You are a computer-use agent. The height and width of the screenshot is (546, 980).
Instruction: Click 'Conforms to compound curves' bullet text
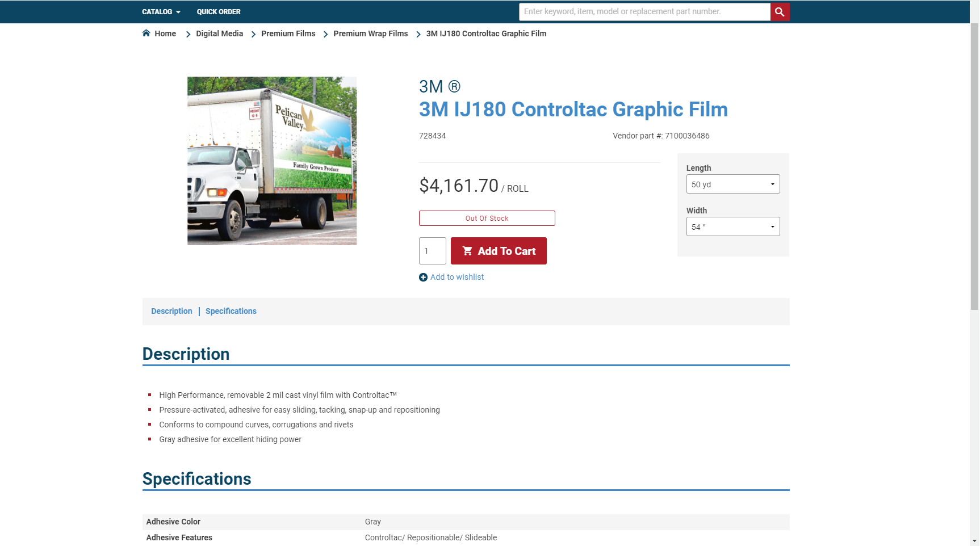pyautogui.click(x=256, y=425)
